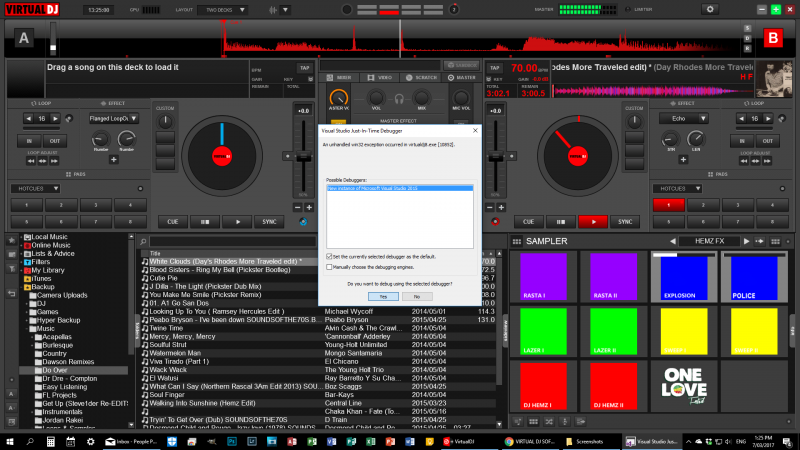Screen dimensions: 800x450
Task: Open deck B HOTCUES pads dropdown
Action: click(x=678, y=189)
